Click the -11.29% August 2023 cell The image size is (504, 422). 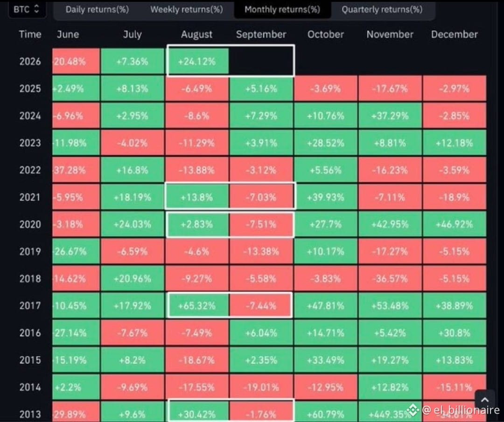[x=197, y=143]
